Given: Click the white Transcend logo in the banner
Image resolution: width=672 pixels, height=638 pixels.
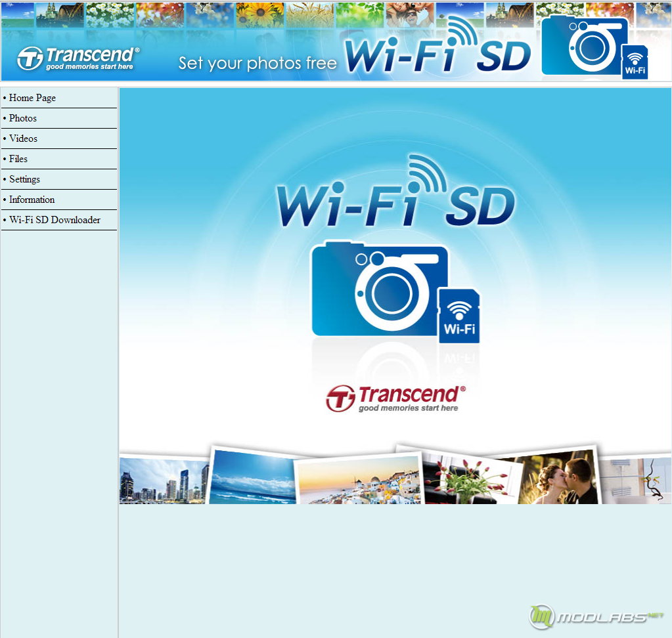Looking at the screenshot, I should 78,58.
